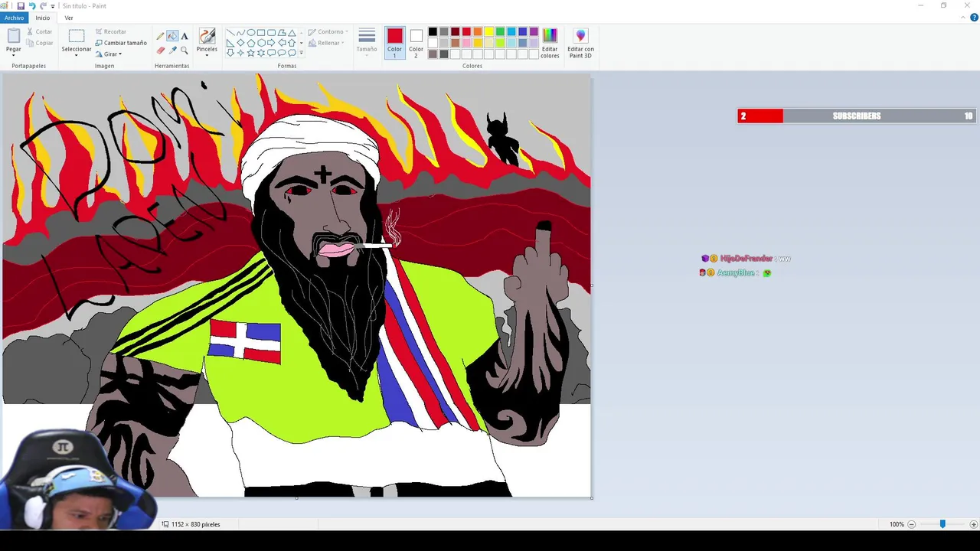Viewport: 980px width, 551px height.
Task: Select the Pencil tool
Action: click(x=160, y=36)
